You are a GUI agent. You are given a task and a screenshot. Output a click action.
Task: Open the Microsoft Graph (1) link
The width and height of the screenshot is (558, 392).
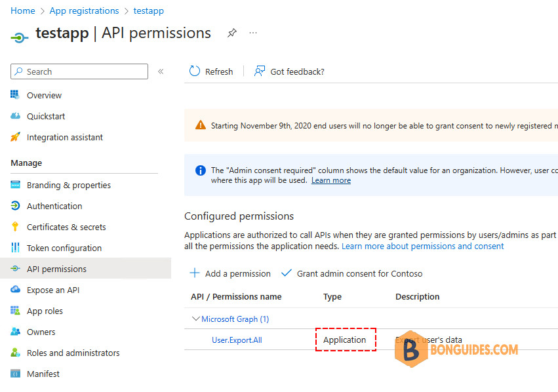(235, 319)
